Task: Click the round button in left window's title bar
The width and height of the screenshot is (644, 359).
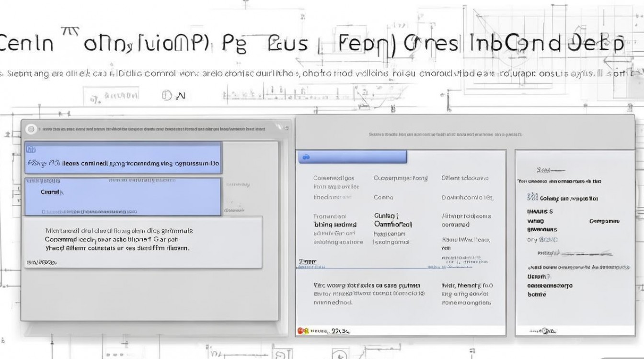Action: (x=32, y=129)
